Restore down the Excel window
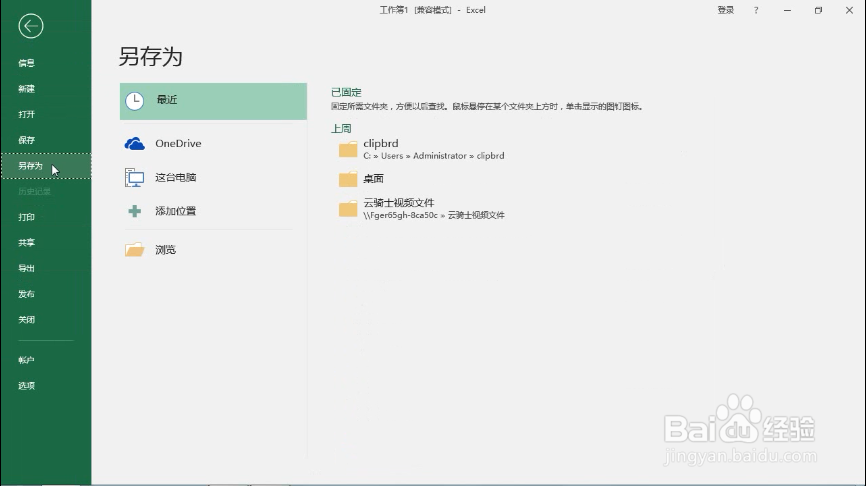 819,10
